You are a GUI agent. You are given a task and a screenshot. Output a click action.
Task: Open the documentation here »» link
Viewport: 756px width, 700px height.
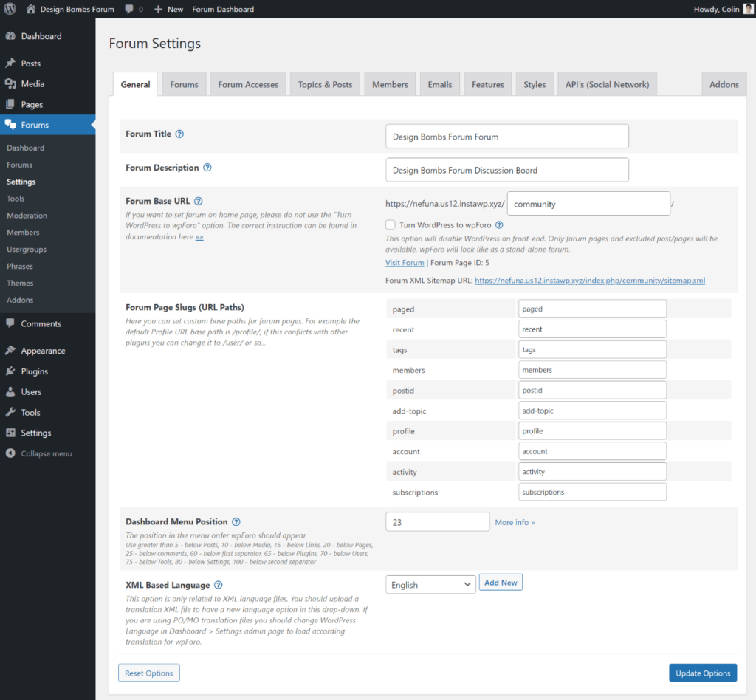(199, 237)
